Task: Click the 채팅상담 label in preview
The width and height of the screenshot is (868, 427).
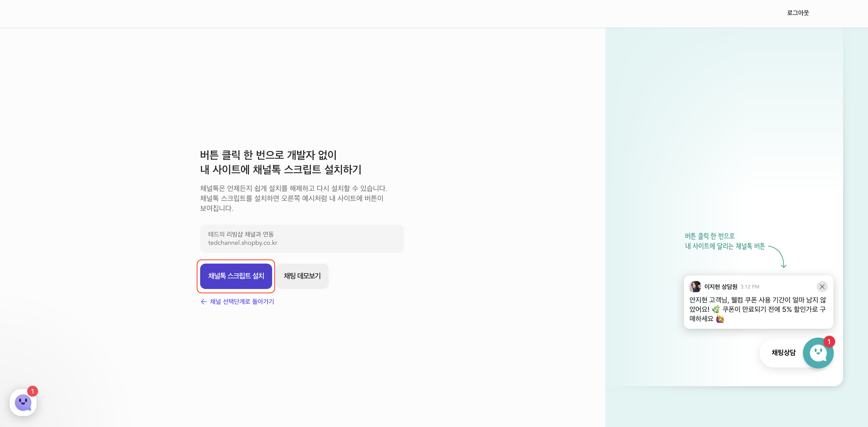Action: click(x=783, y=353)
